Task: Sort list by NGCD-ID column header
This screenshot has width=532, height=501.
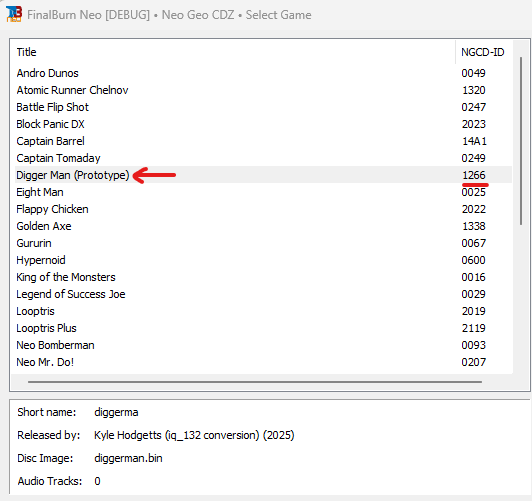Action: point(484,52)
